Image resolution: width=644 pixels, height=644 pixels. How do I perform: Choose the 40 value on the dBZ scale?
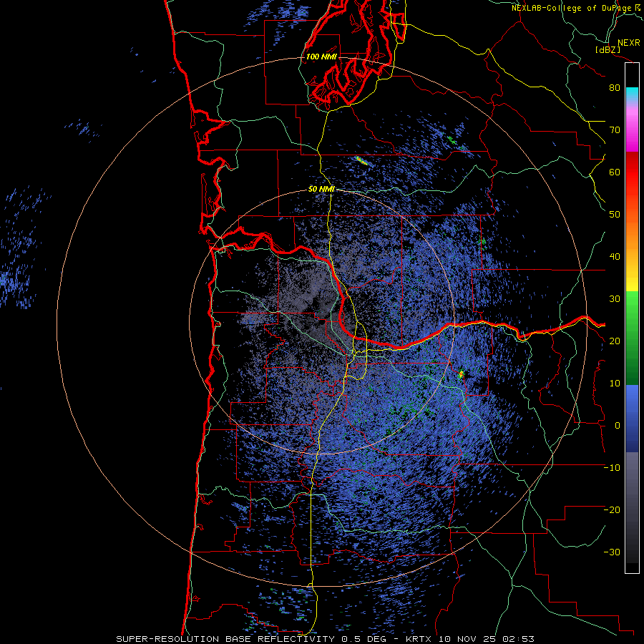615,257
